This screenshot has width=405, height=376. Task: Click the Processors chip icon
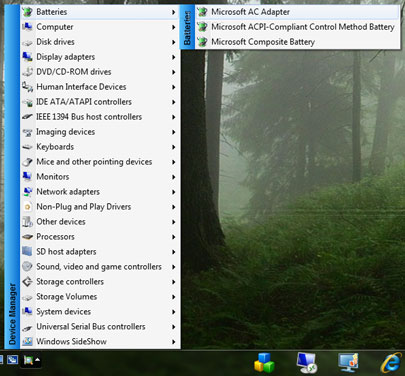point(27,237)
